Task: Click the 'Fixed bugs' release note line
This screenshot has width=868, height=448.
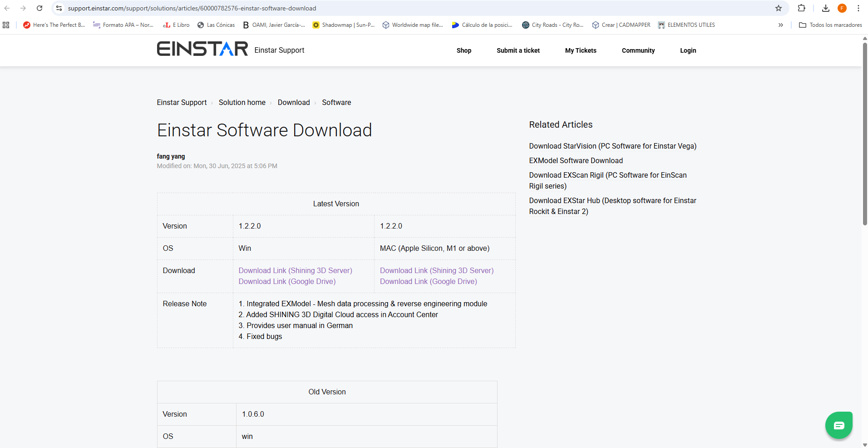Action: click(x=260, y=337)
